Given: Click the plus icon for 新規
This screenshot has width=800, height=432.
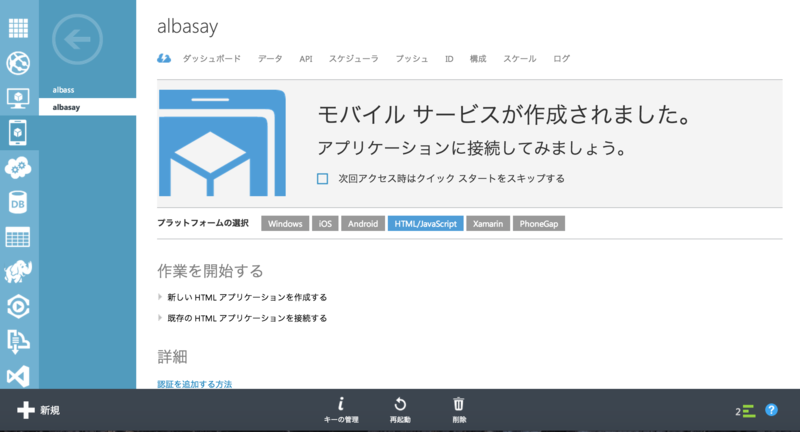Looking at the screenshot, I should pos(26,410).
